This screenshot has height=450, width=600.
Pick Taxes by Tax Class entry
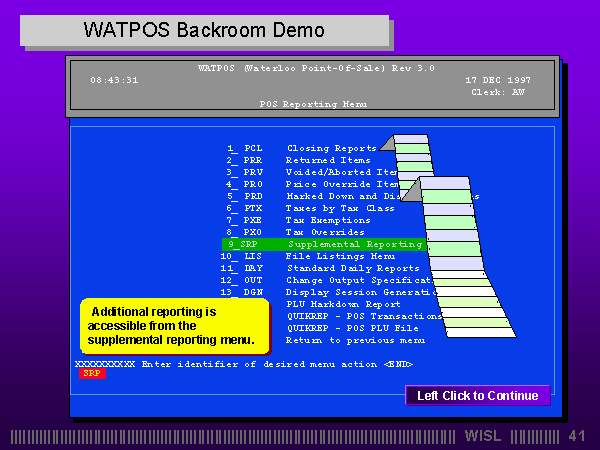pos(339,208)
